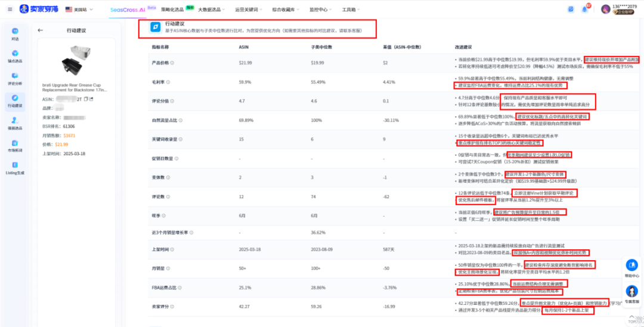Open ASIN in new window icon
The image size is (644, 327).
point(91,99)
